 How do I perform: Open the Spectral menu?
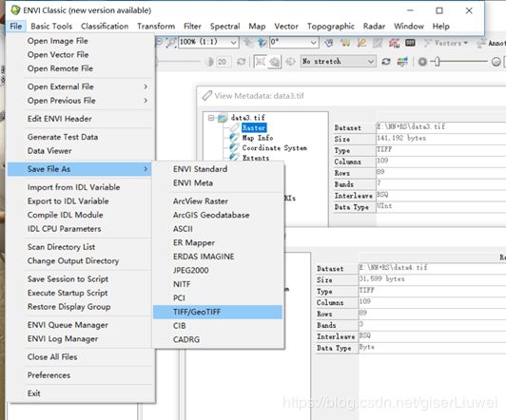pos(224,26)
